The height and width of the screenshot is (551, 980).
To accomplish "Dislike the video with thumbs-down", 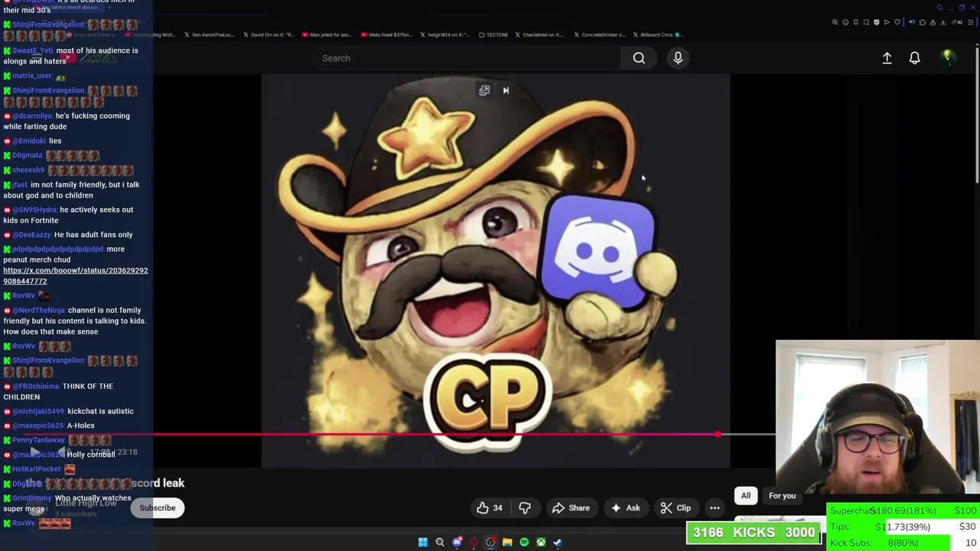I will click(524, 508).
